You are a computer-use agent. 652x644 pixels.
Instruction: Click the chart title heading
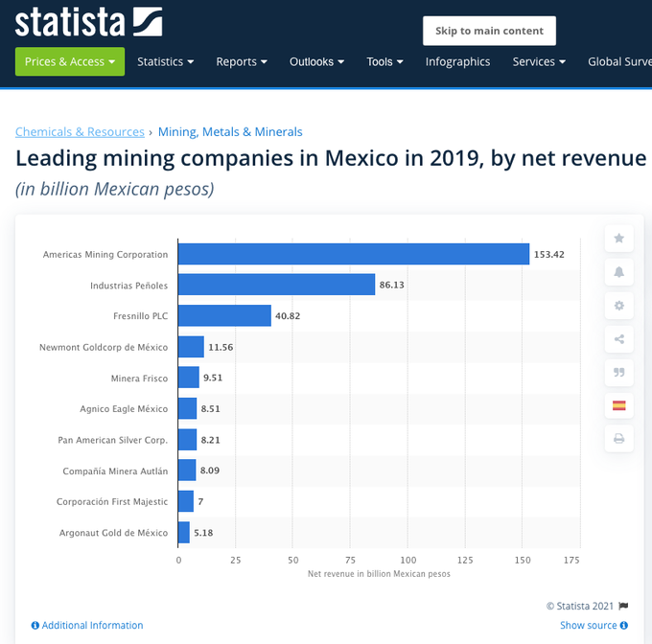tap(331, 158)
